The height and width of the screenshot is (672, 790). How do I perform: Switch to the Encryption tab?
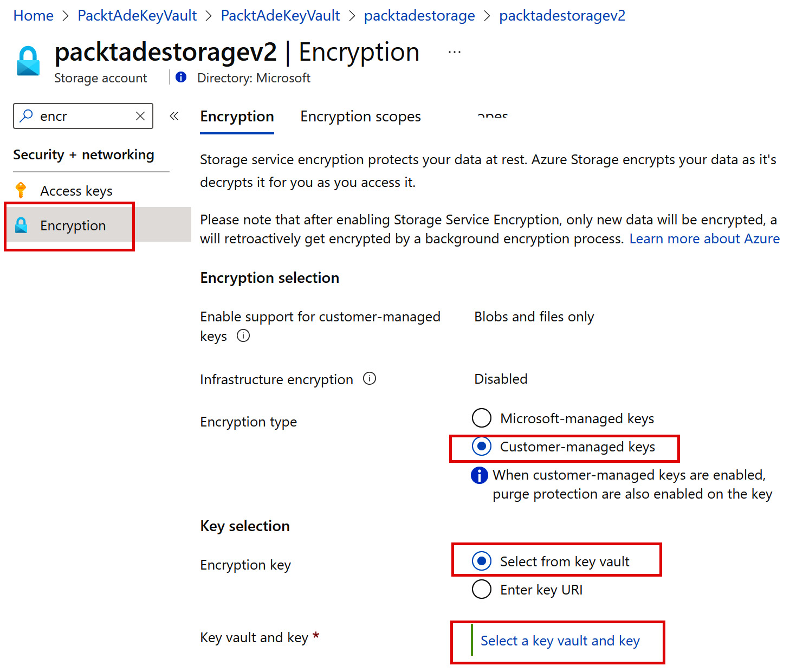237,117
